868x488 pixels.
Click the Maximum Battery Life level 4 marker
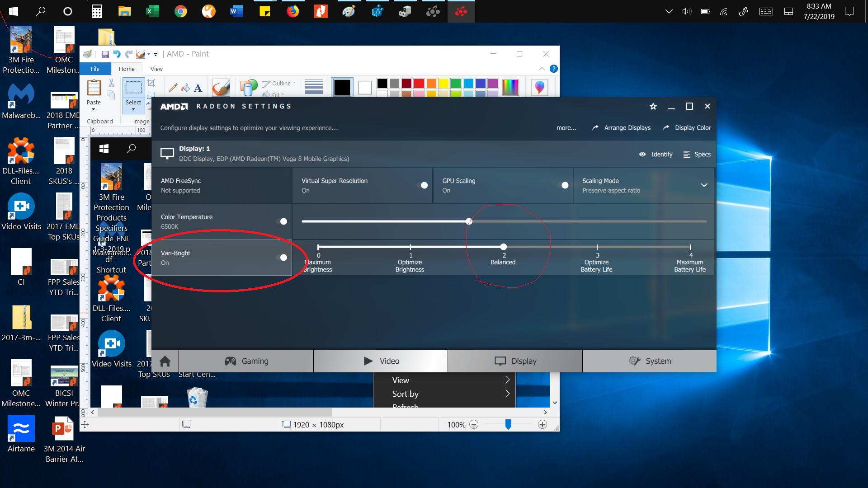[690, 247]
